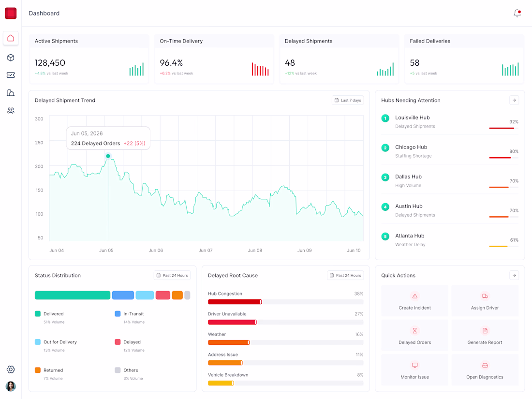Viewport: 532px width, 399px height.
Task: Click the Vehicle Breakdown 8% bar
Action: (286, 383)
